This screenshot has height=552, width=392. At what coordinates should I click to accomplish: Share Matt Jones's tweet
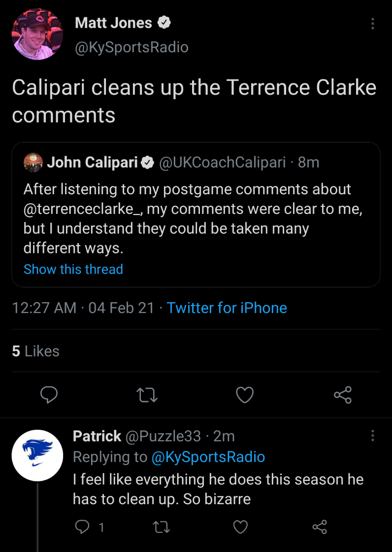point(343,395)
